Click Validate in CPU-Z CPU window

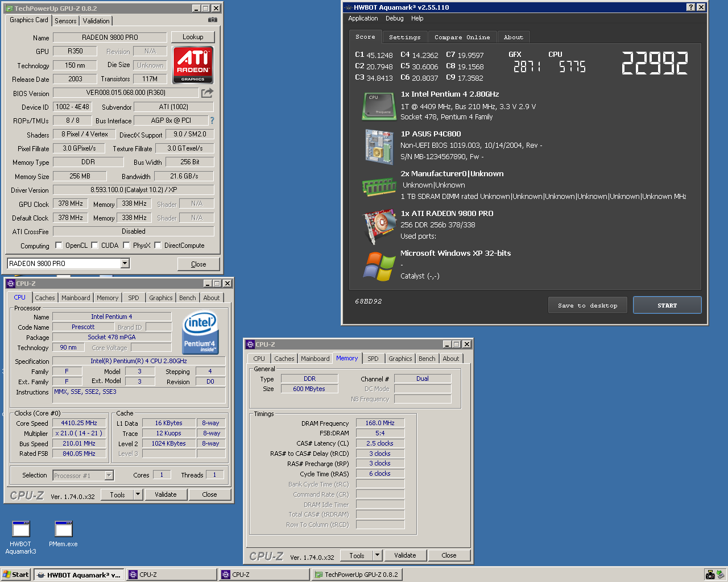[166, 494]
